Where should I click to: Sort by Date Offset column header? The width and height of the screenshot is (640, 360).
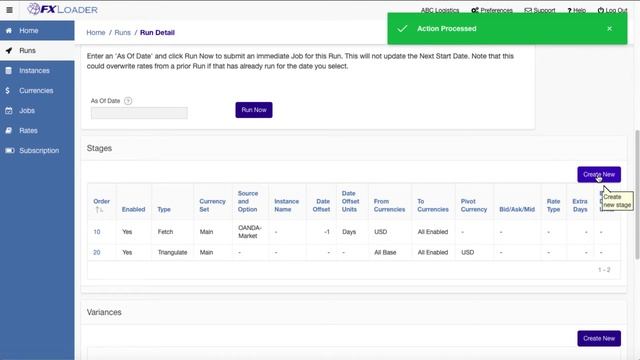(322, 205)
